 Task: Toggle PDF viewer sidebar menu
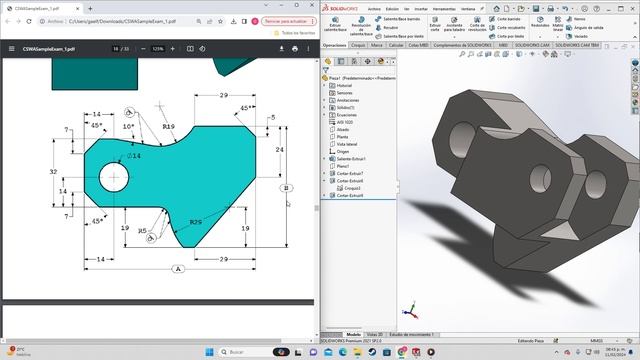pyautogui.click(x=11, y=49)
